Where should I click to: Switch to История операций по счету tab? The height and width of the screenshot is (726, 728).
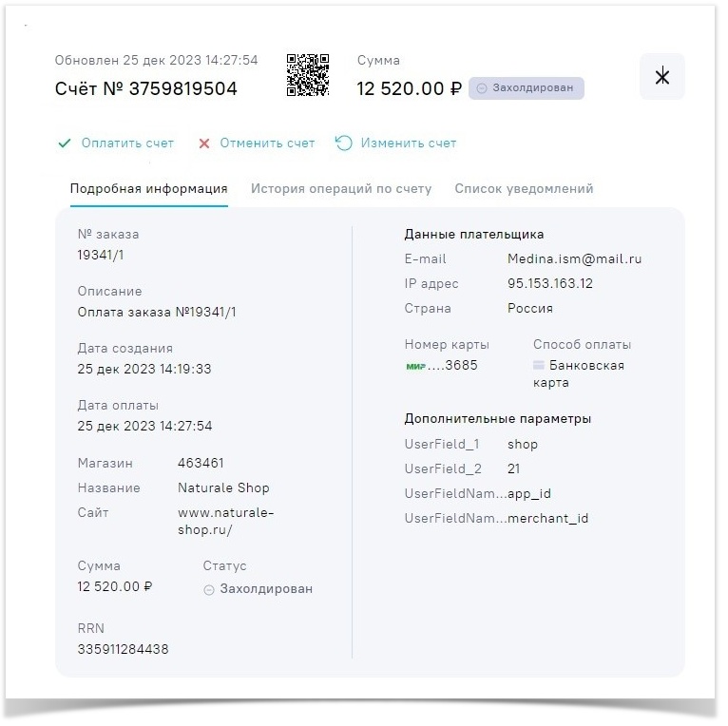point(341,188)
